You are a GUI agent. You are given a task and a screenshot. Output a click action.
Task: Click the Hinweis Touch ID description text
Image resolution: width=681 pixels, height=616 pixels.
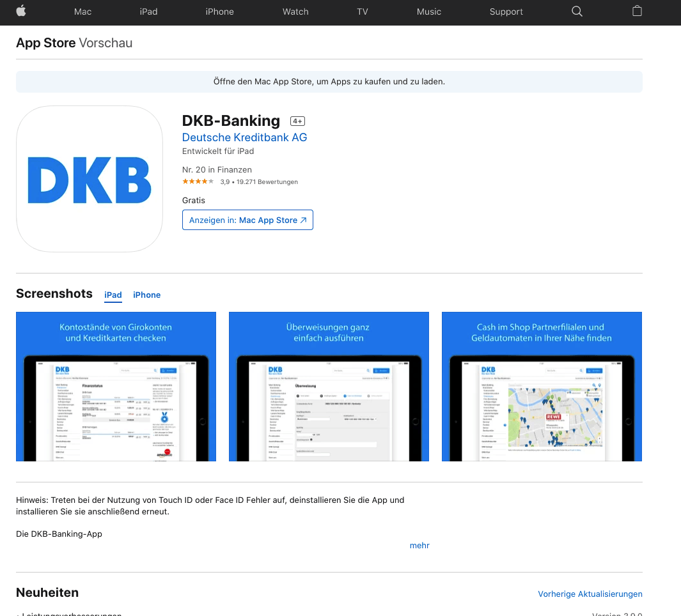[210, 505]
